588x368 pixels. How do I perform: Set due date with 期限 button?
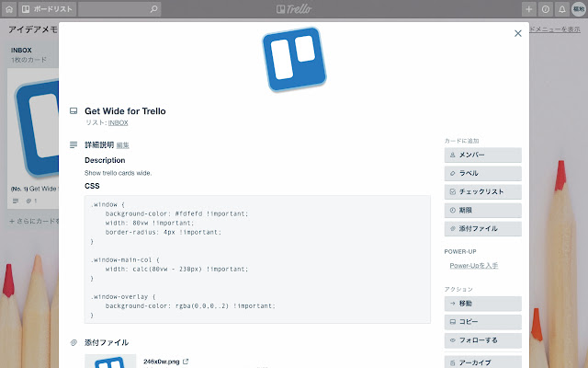[x=483, y=211]
